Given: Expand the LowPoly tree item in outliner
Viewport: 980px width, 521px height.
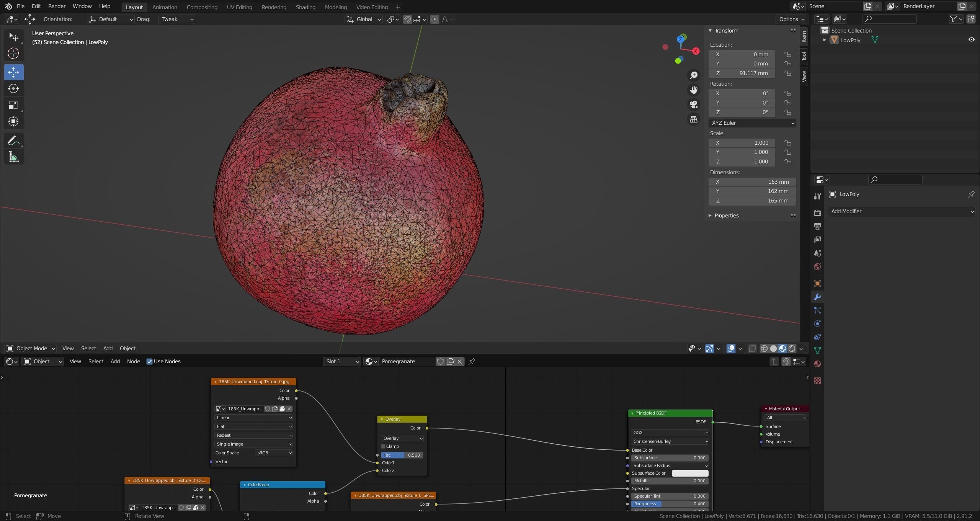Looking at the screenshot, I should point(825,40).
